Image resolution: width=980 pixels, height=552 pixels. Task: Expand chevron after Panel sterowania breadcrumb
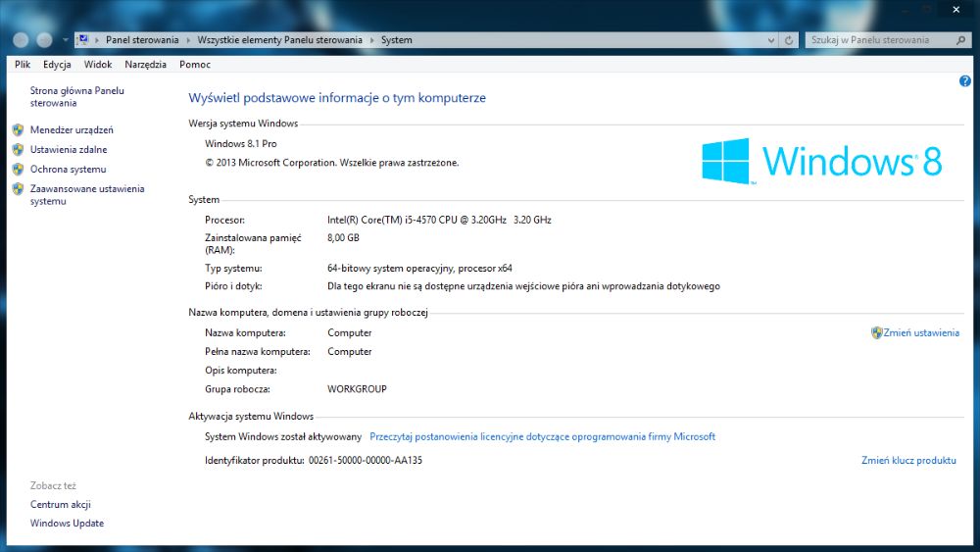pos(188,40)
